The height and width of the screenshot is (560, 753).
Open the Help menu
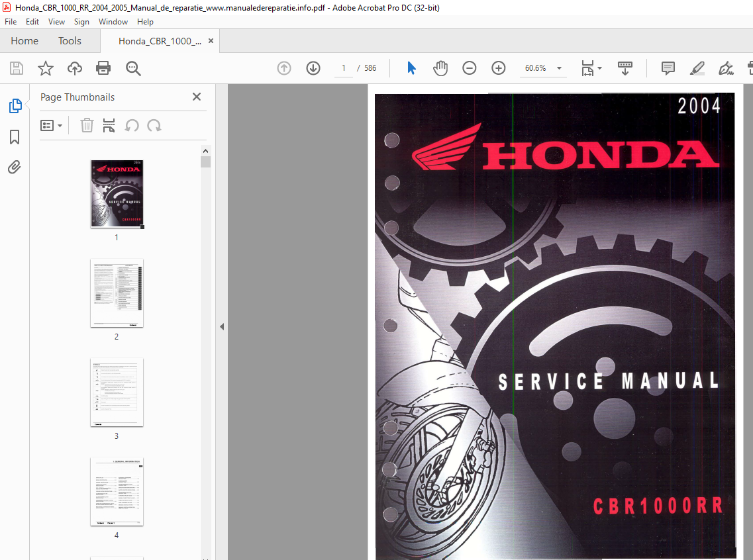click(x=145, y=22)
